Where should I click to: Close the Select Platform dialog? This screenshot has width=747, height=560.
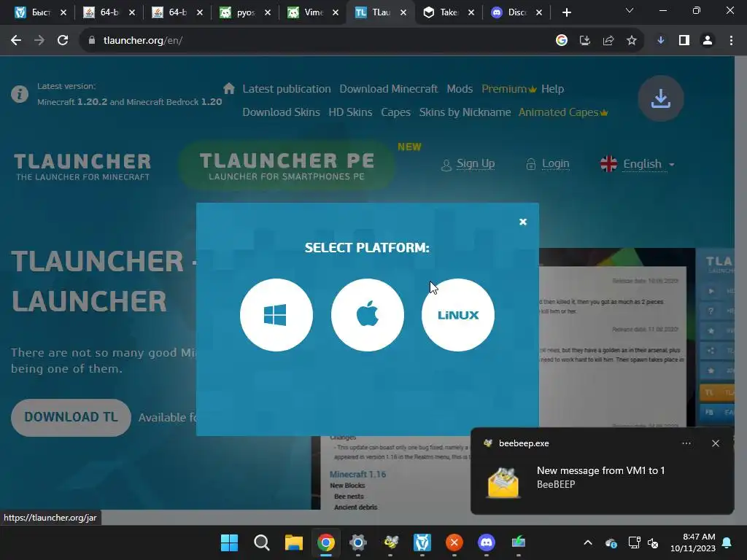(522, 222)
